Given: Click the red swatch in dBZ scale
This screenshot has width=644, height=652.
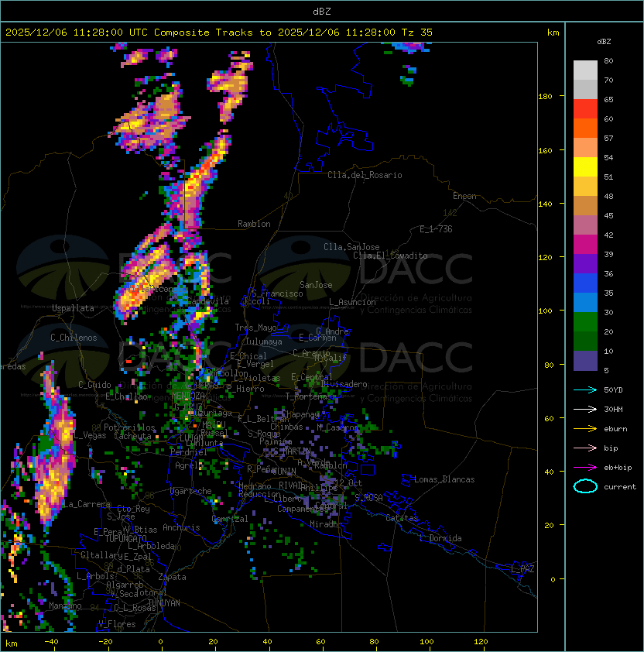Looking at the screenshot, I should click(585, 109).
